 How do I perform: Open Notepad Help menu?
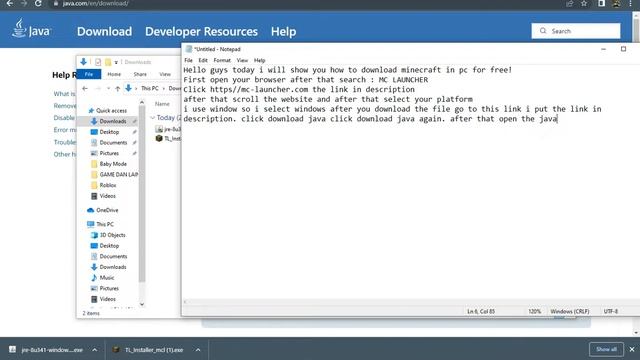point(260,60)
